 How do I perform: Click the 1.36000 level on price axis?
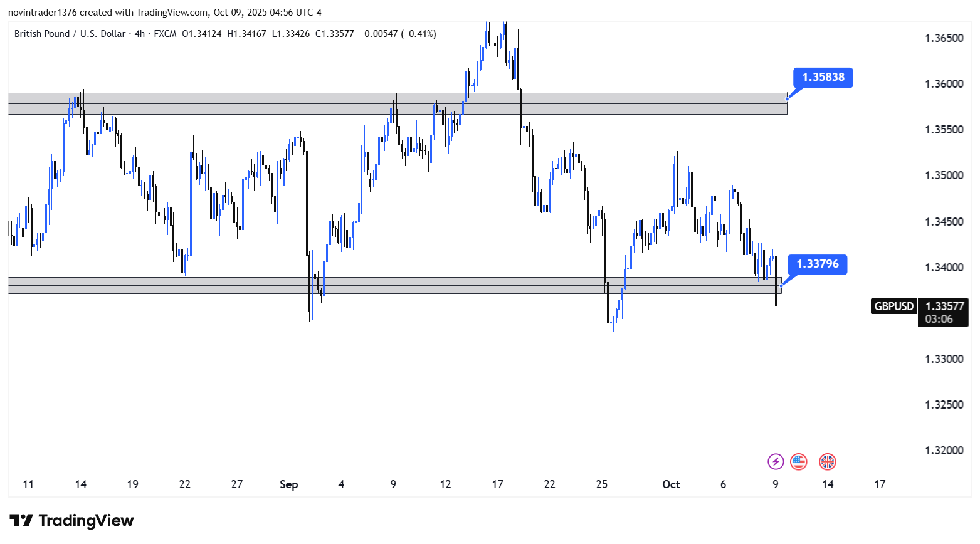pos(944,84)
